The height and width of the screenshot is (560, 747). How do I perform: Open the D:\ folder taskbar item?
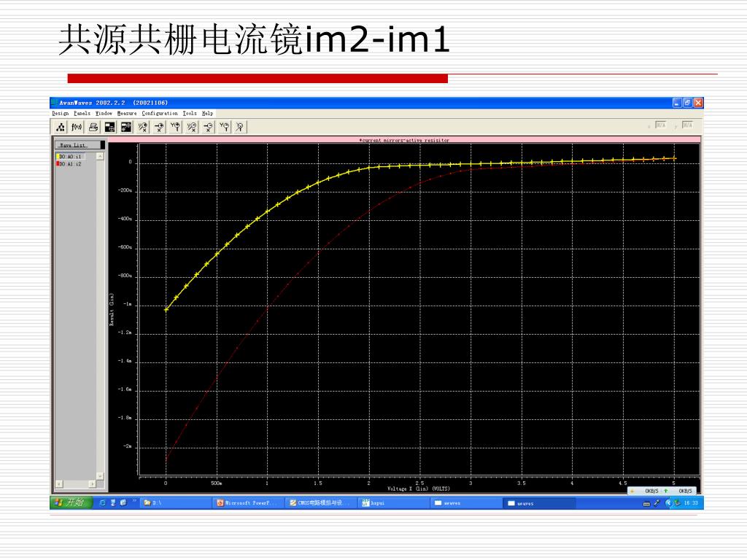[x=175, y=503]
